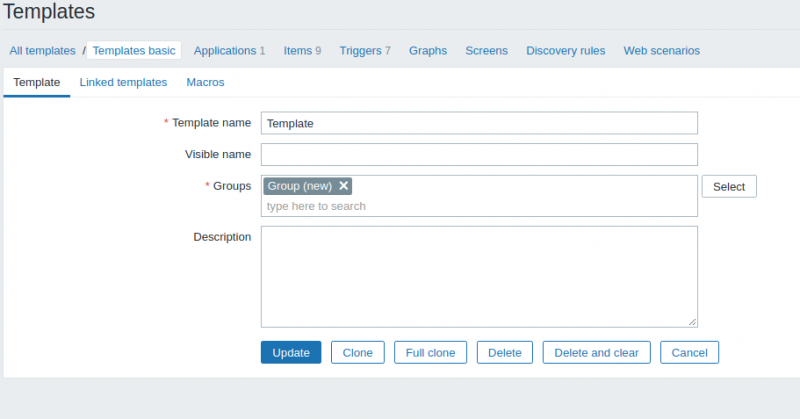Remove the Group (new) tag
Image resolution: width=800 pixels, height=419 pixels.
click(x=344, y=186)
